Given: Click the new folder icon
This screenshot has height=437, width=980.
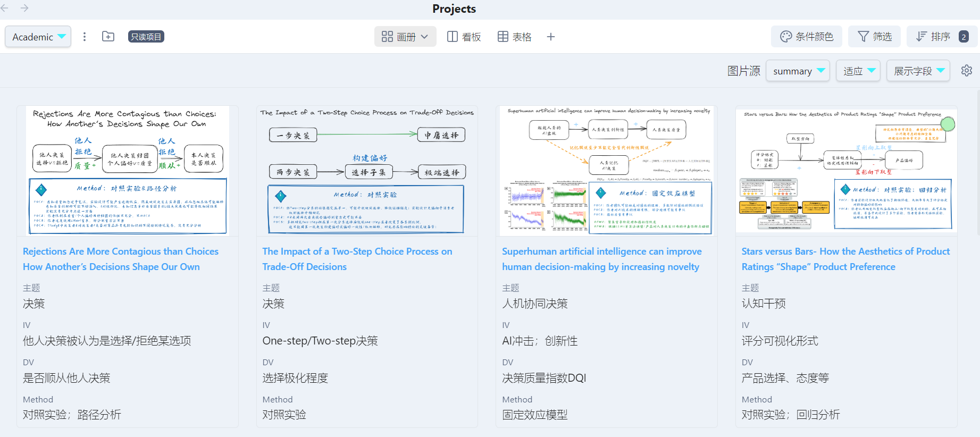Looking at the screenshot, I should coord(108,37).
